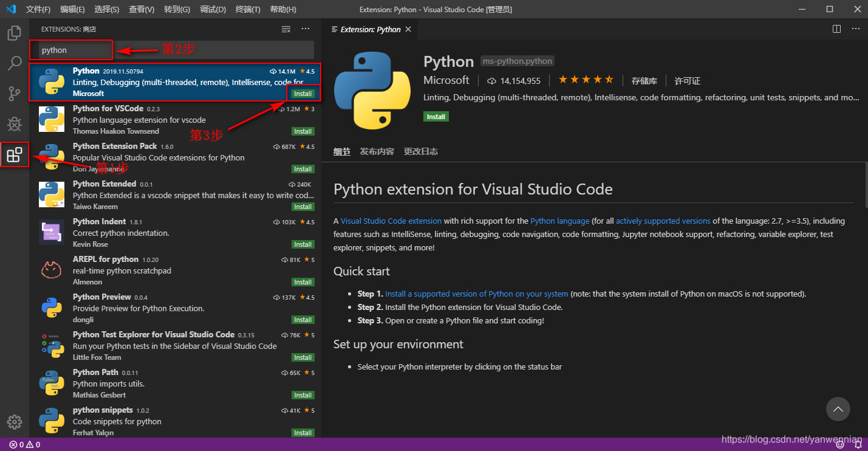Image resolution: width=868 pixels, height=451 pixels.
Task: Click the split editor icon
Action: (x=836, y=29)
